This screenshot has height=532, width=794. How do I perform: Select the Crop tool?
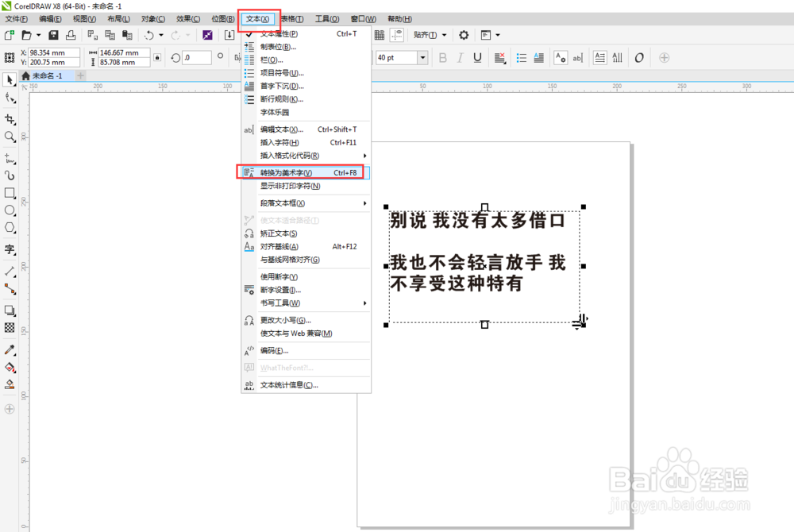(x=10, y=119)
